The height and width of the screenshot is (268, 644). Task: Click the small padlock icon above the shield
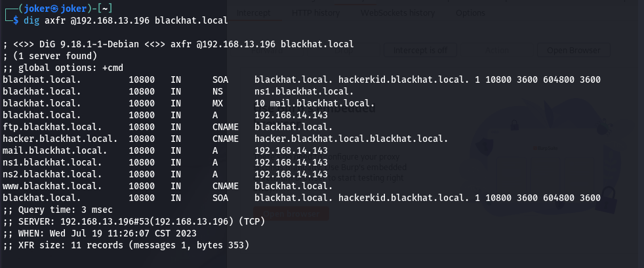tap(513, 125)
